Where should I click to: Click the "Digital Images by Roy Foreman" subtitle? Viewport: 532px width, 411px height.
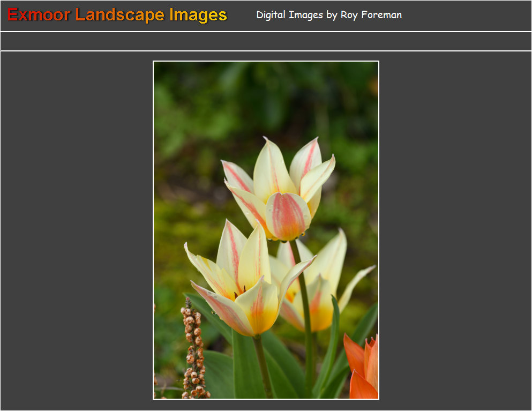(329, 15)
